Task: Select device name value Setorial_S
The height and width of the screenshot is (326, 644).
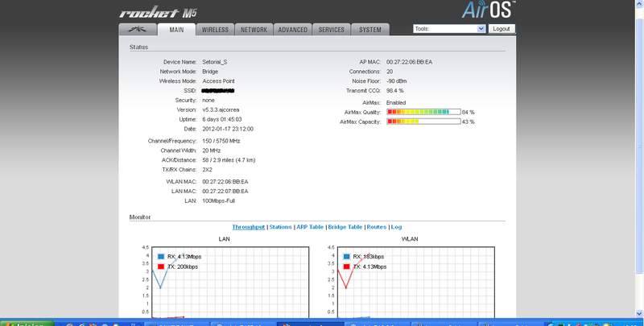Action: (x=215, y=62)
